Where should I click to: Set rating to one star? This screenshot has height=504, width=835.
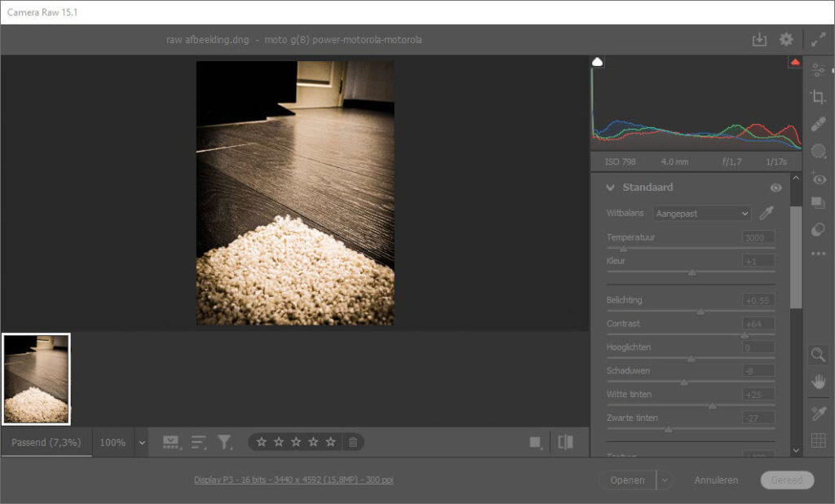pos(262,442)
